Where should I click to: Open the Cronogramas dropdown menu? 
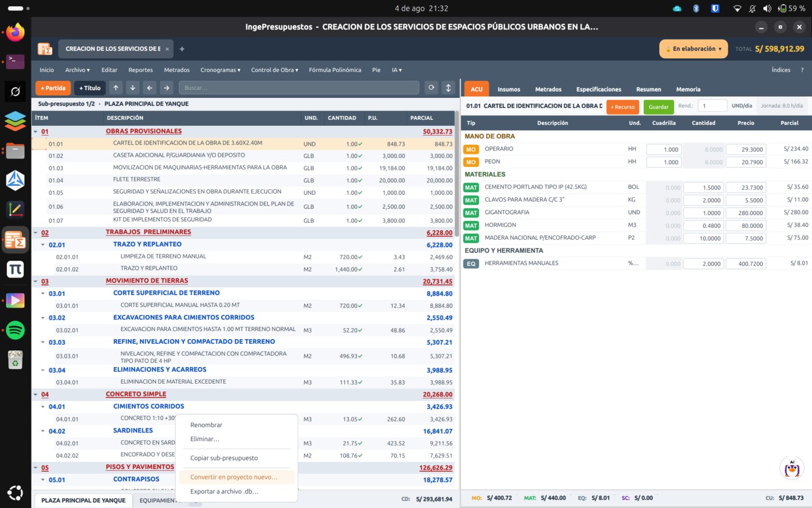click(x=220, y=70)
